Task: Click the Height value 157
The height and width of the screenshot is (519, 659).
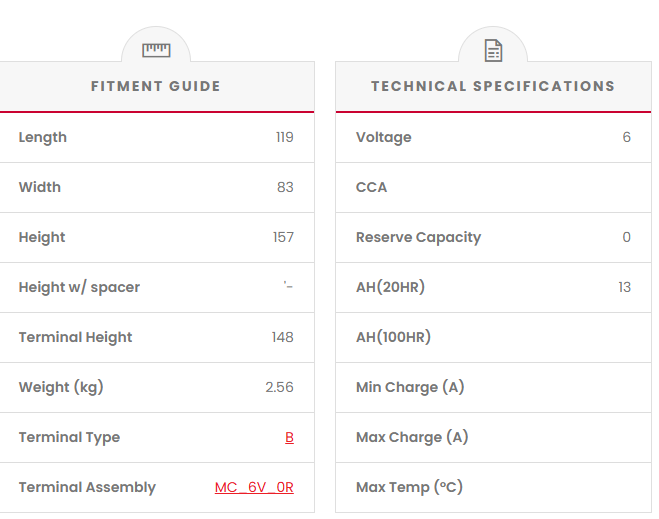Action: point(283,237)
